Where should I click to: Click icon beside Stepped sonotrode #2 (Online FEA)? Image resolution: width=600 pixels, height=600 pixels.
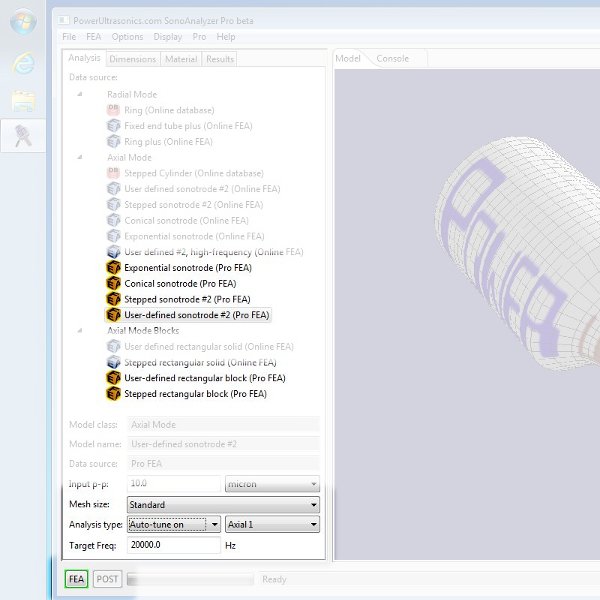[x=113, y=205]
